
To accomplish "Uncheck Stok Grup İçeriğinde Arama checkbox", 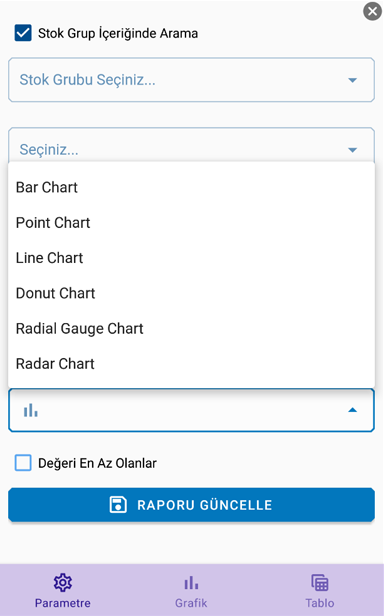I will click(x=23, y=33).
